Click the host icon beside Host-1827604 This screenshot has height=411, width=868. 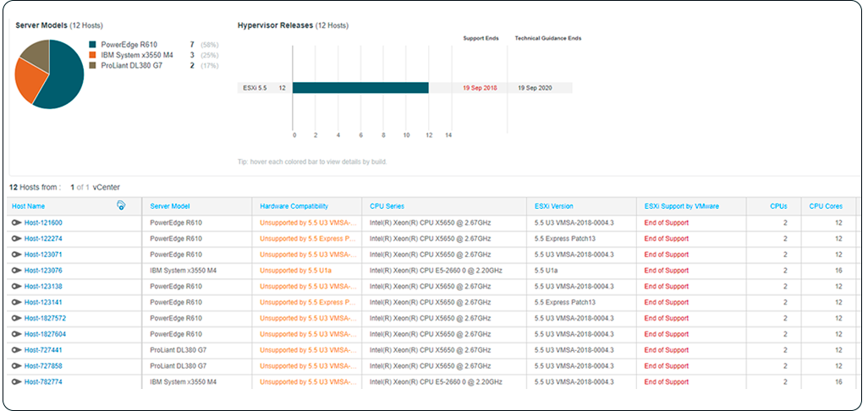[17, 335]
